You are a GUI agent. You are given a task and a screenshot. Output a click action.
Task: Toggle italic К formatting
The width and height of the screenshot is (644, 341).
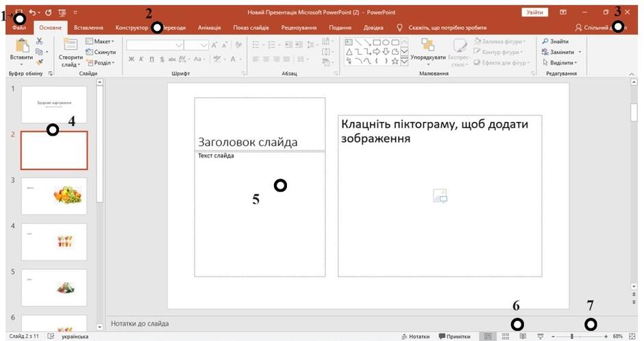point(141,59)
